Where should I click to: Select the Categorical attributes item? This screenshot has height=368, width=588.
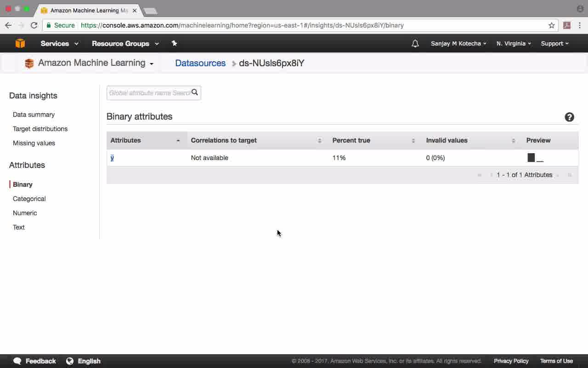pyautogui.click(x=29, y=199)
